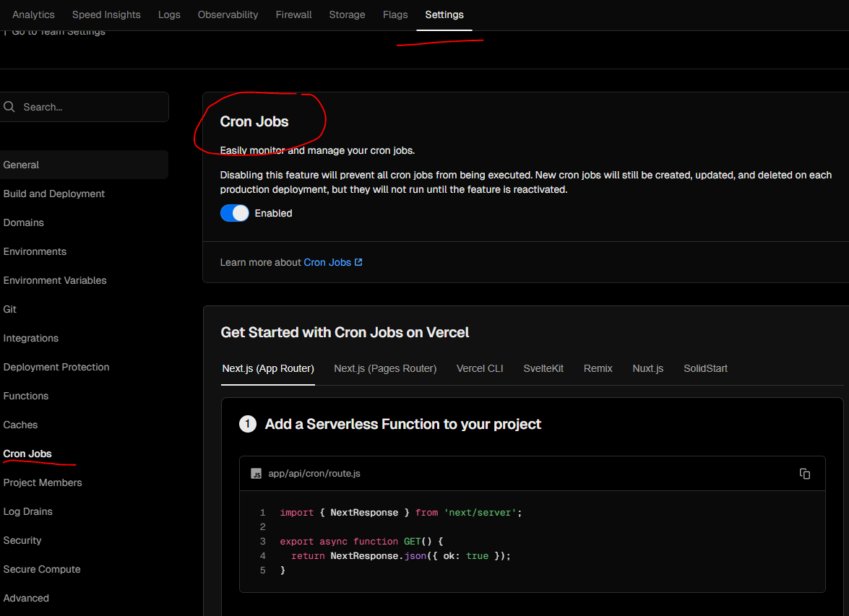Open the Domains settings section
Viewport: 849px width, 616px height.
pyautogui.click(x=24, y=222)
